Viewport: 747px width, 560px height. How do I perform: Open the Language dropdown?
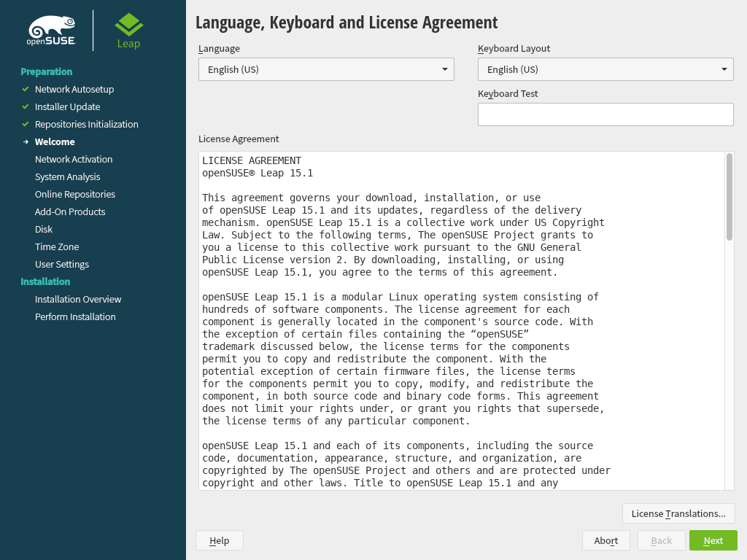[326, 69]
